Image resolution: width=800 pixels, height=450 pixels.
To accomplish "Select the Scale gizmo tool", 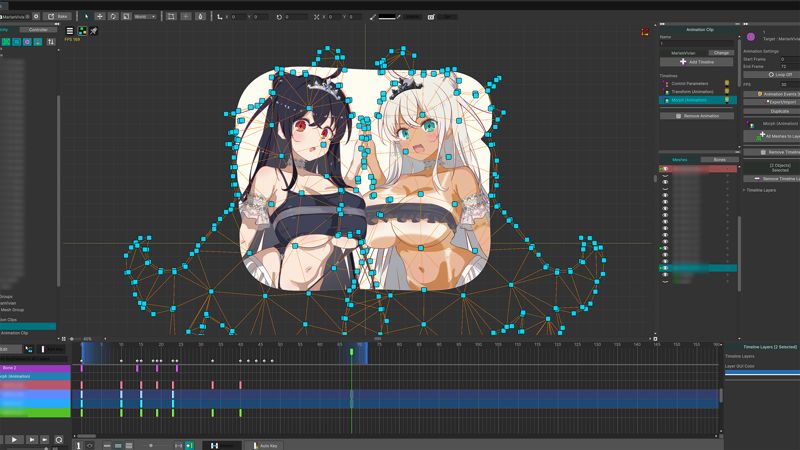I will point(125,17).
